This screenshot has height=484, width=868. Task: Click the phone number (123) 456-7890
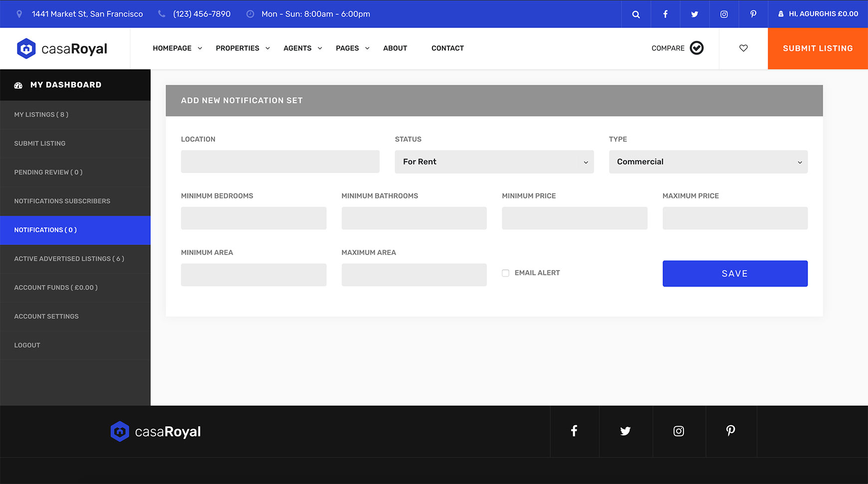(202, 14)
